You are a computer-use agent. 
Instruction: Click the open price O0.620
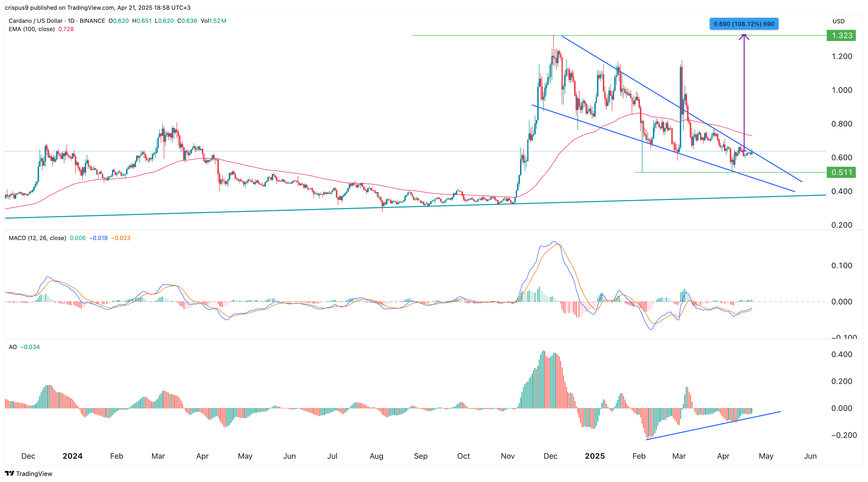click(x=119, y=21)
